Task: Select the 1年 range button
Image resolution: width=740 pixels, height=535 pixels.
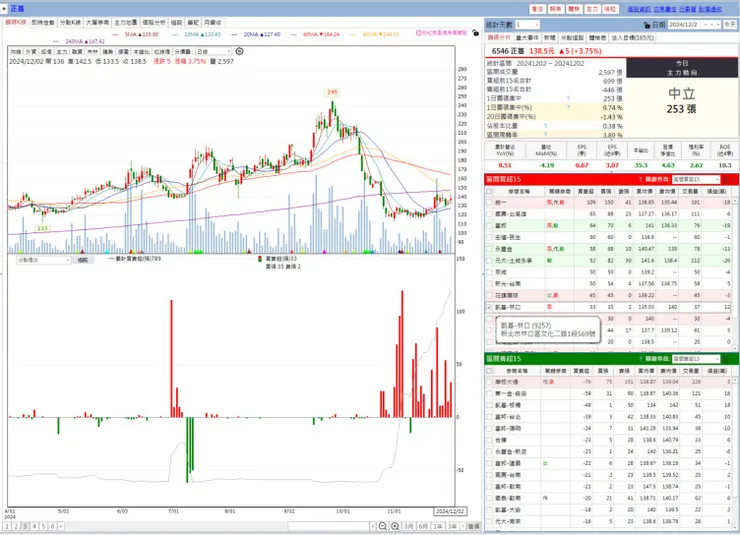Action: point(437,526)
